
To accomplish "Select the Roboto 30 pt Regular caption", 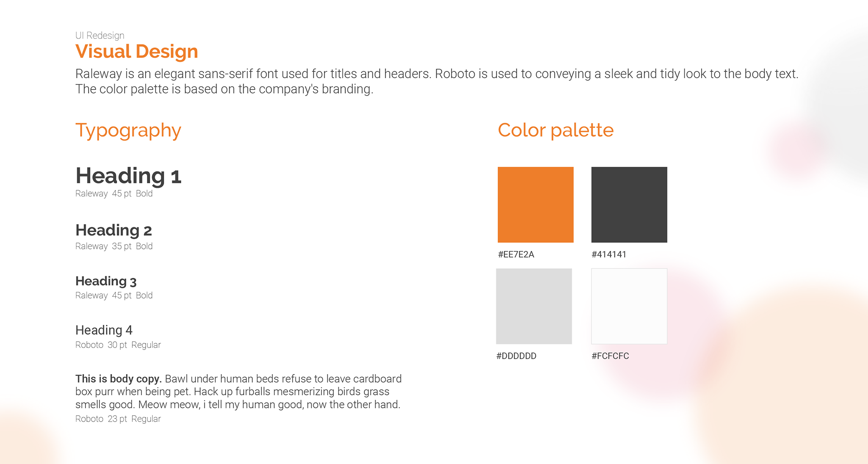I will 118,345.
